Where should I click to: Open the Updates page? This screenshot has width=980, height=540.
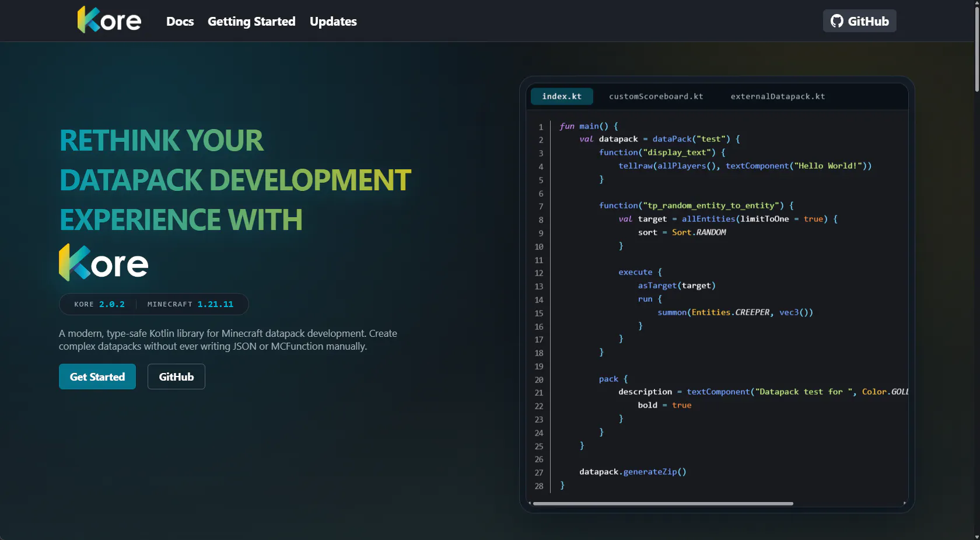333,22
